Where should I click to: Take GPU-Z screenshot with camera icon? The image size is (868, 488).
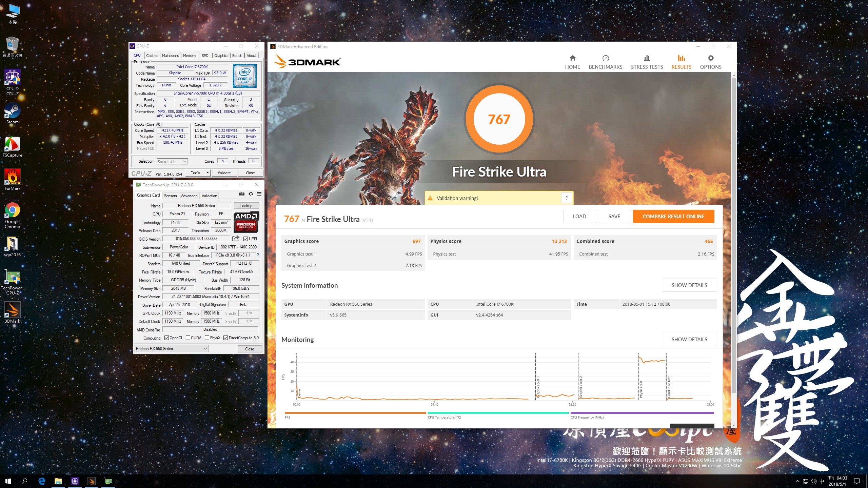click(x=241, y=194)
